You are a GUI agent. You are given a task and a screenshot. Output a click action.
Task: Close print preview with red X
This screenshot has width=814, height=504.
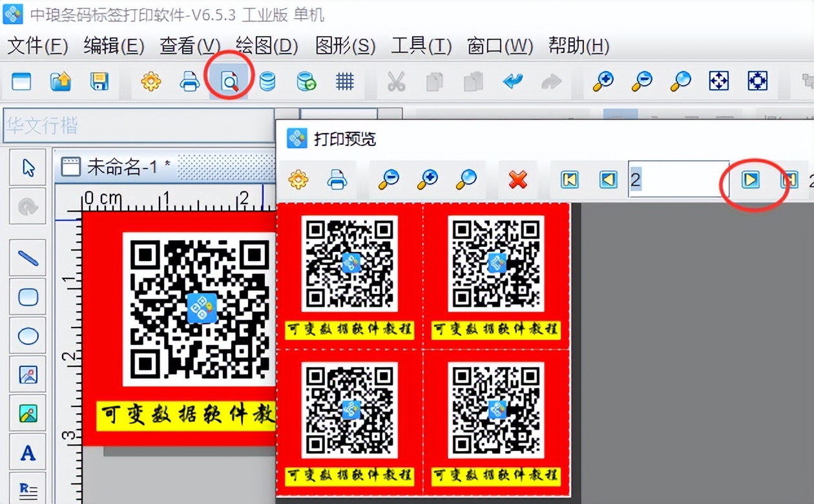(517, 179)
